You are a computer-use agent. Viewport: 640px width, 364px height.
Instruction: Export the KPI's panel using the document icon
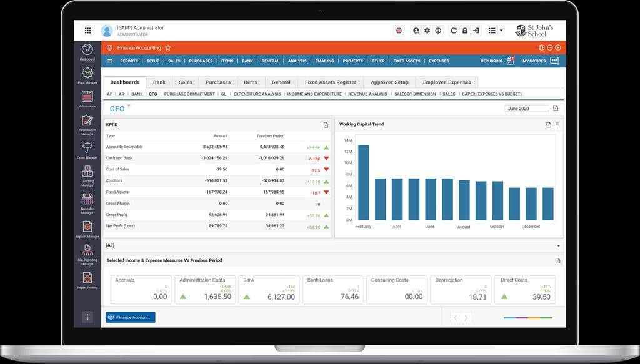click(326, 125)
